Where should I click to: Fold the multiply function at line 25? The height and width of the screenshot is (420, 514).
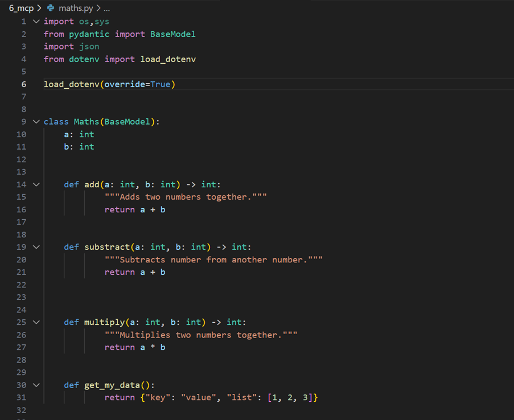[36, 322]
